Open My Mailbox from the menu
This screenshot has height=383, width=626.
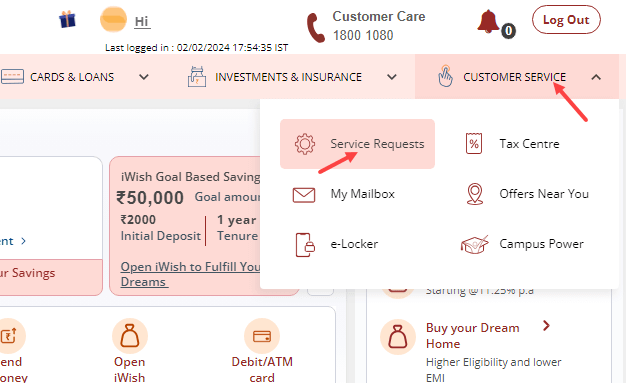pyautogui.click(x=363, y=194)
